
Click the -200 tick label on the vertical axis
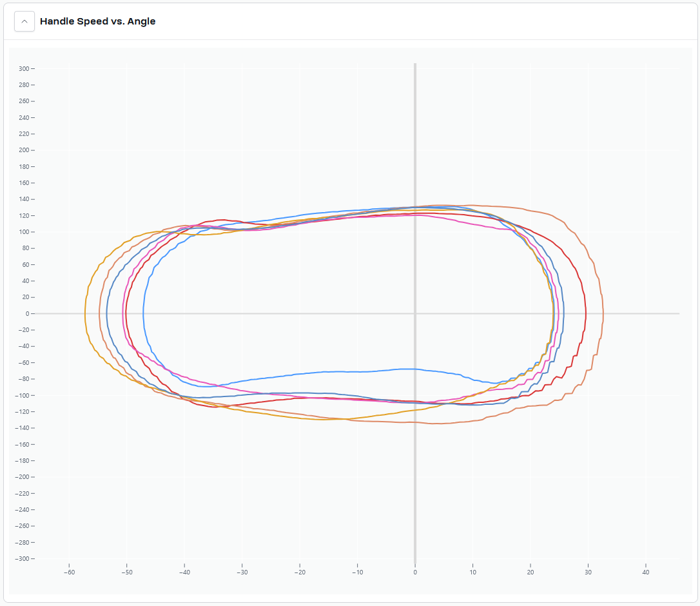[21, 477]
